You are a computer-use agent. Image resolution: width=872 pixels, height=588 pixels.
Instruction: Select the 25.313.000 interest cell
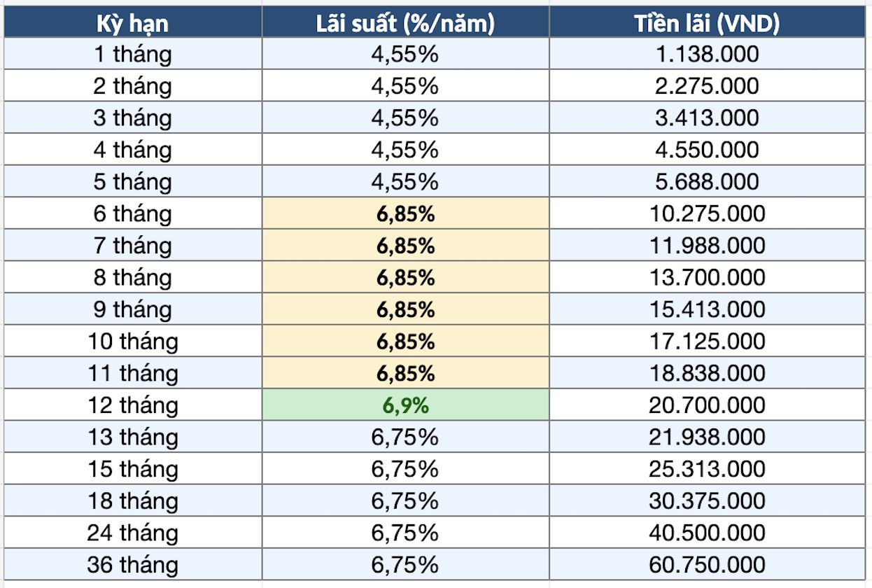click(708, 469)
